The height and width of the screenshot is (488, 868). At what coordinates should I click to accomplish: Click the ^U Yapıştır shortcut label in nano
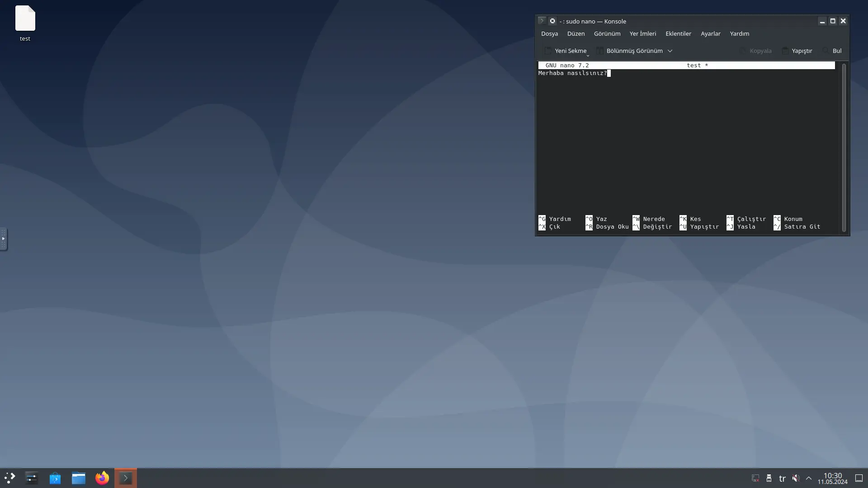[x=699, y=227]
